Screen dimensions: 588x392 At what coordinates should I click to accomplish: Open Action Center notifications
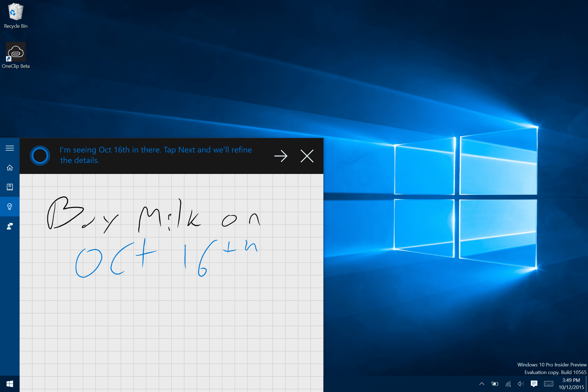click(x=534, y=384)
